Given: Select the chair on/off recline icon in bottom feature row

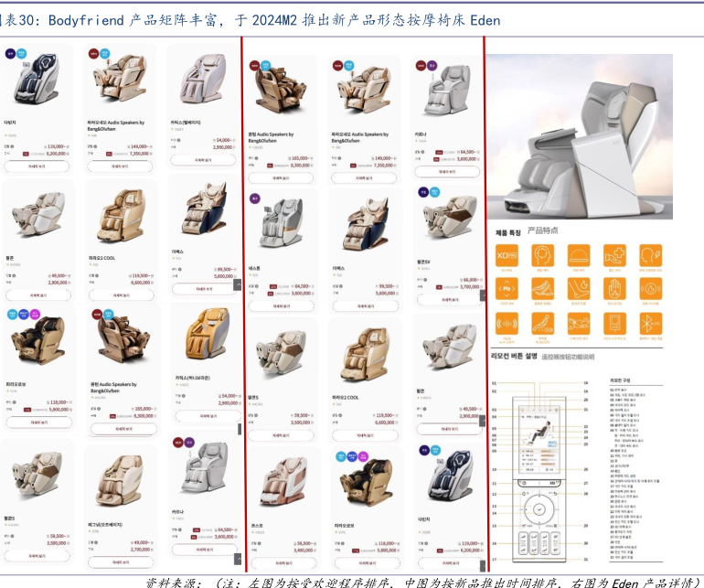Looking at the screenshot, I should (542, 323).
